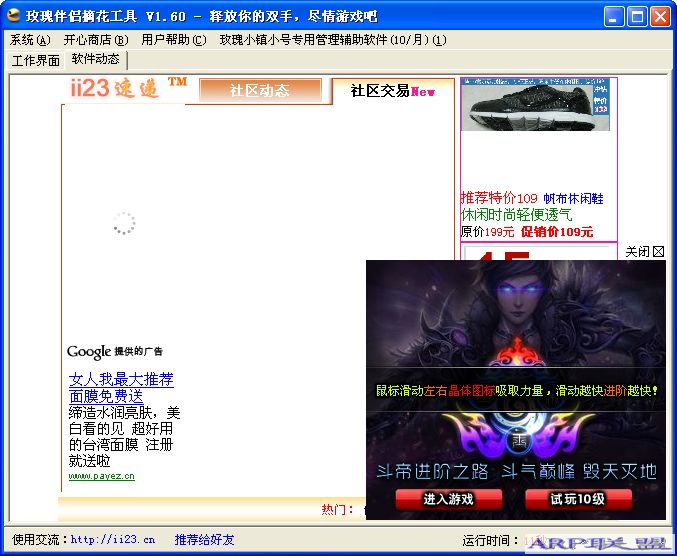
Task: Click the ii23 速递 logo
Action: click(128, 88)
